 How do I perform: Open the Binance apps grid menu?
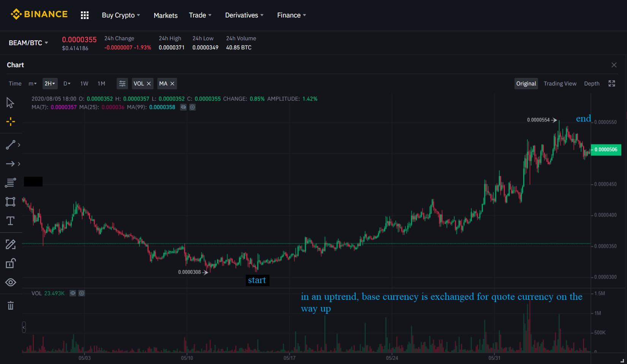point(85,15)
